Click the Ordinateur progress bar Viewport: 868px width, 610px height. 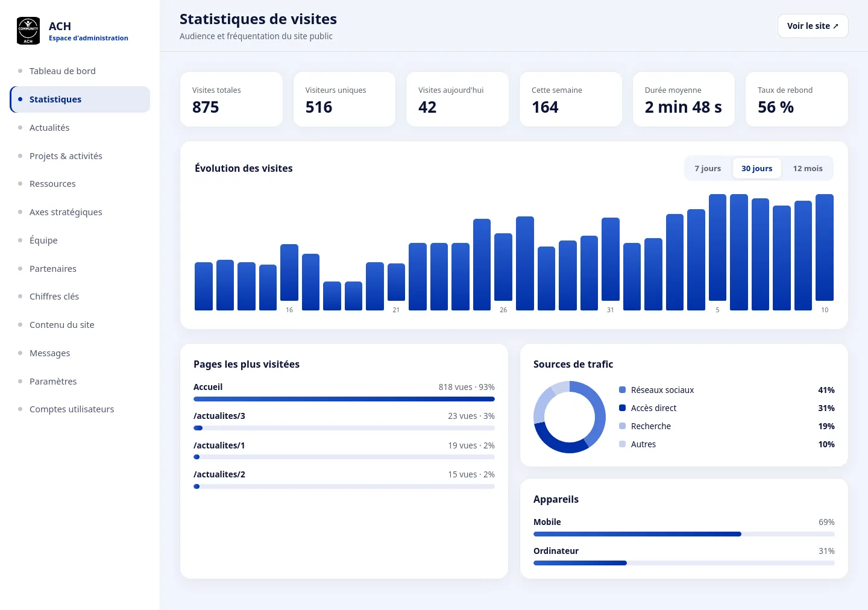tap(684, 563)
